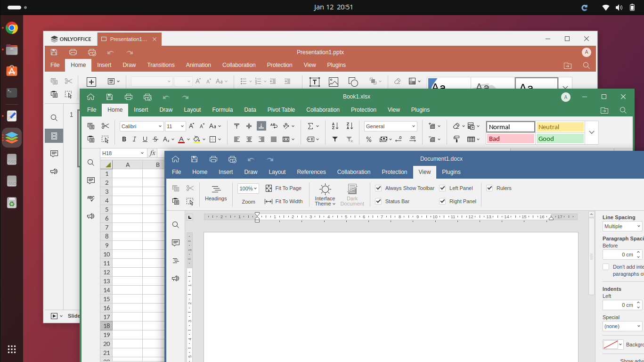
Task: Apply Percent style to the selected cell
Action: pyautogui.click(x=369, y=139)
